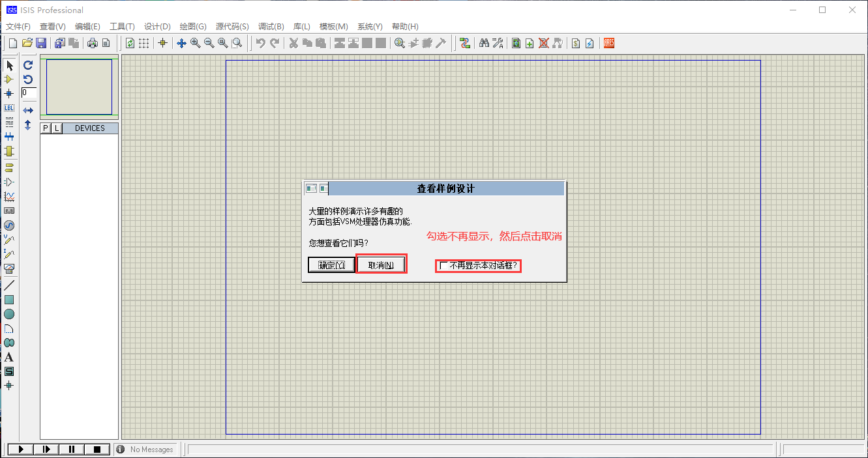The width and height of the screenshot is (868, 458).
Task: Open the 库(L) library menu
Action: tap(301, 27)
